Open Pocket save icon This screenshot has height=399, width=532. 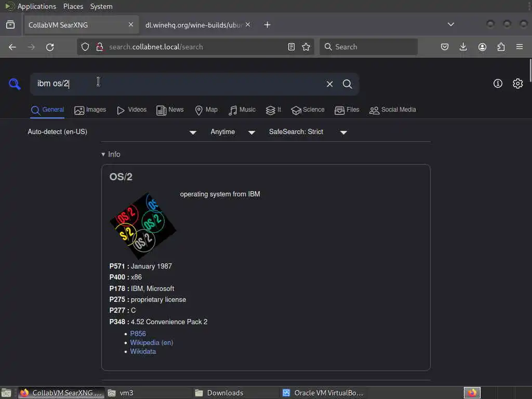(x=445, y=47)
